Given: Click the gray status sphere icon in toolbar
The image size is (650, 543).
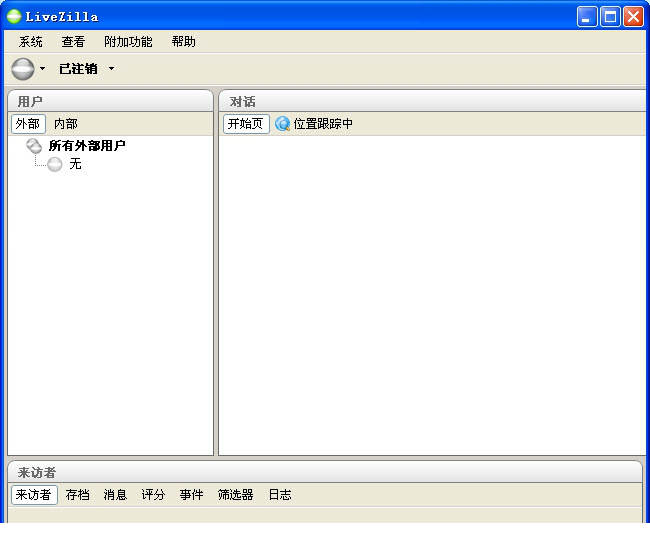Looking at the screenshot, I should 23,68.
